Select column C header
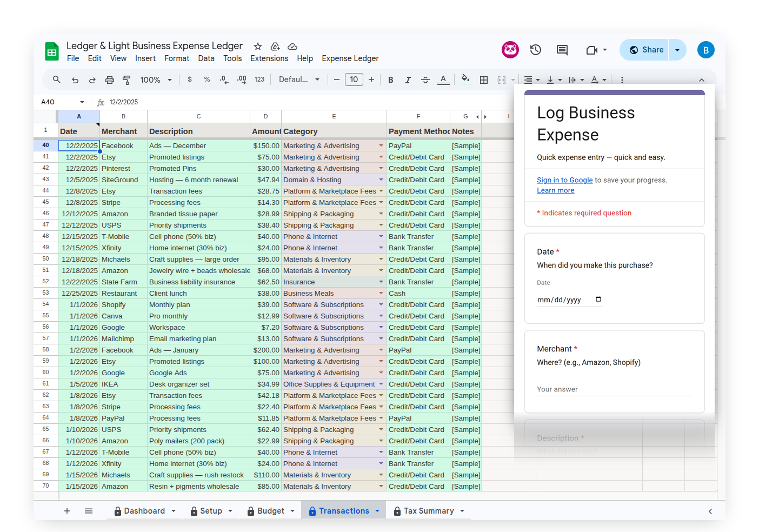 (198, 116)
